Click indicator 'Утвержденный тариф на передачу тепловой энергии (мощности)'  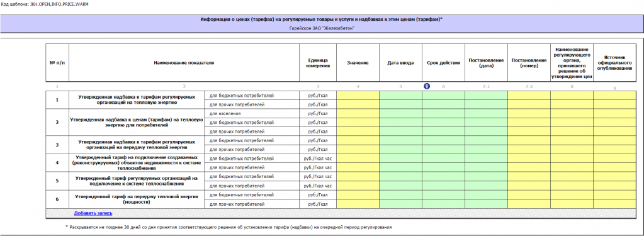[137, 199]
